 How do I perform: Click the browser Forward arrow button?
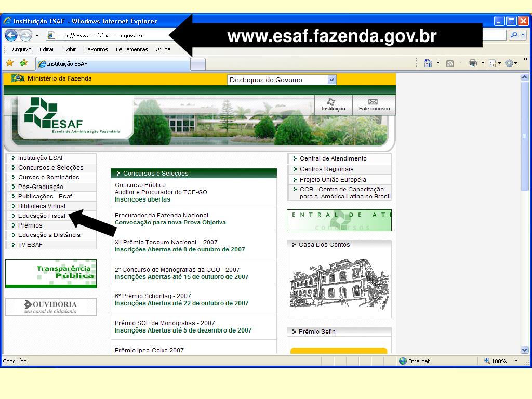click(x=26, y=35)
